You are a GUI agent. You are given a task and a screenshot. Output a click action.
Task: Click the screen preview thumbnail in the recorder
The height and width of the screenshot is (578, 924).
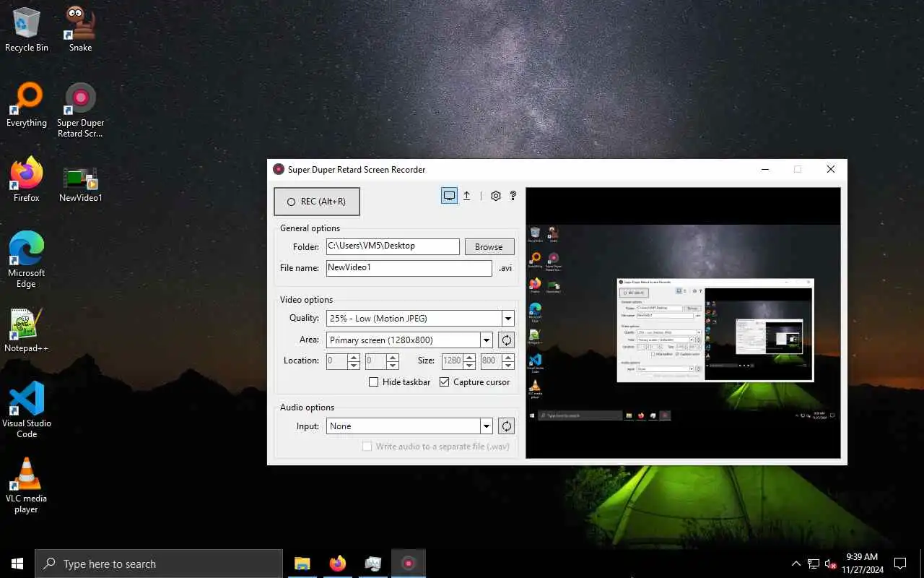tap(683, 323)
